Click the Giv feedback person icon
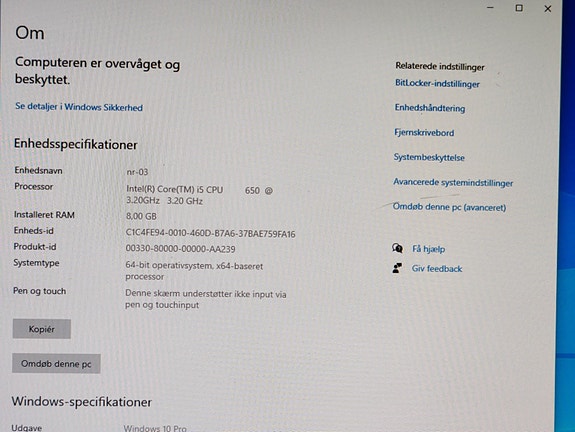This screenshot has width=575, height=432. tap(397, 268)
